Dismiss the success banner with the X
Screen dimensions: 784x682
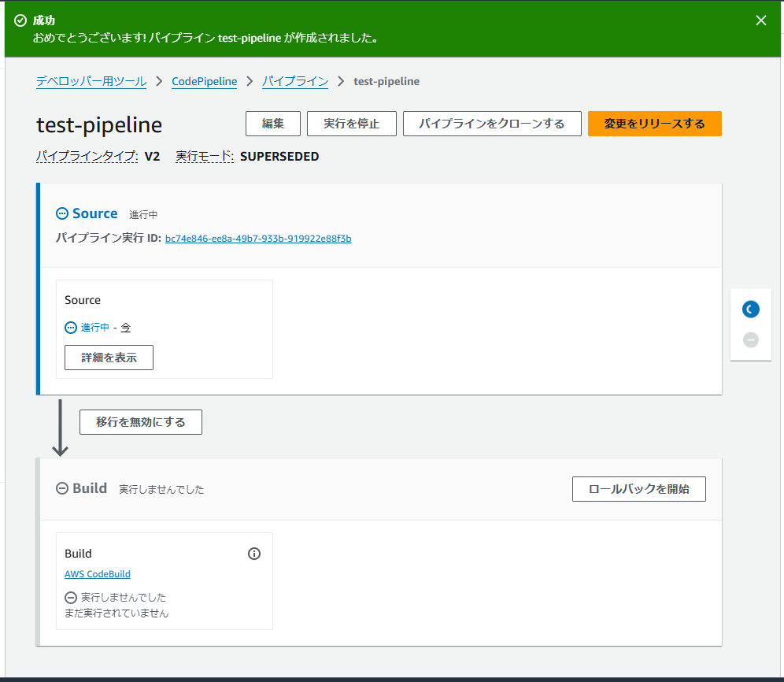coord(760,20)
